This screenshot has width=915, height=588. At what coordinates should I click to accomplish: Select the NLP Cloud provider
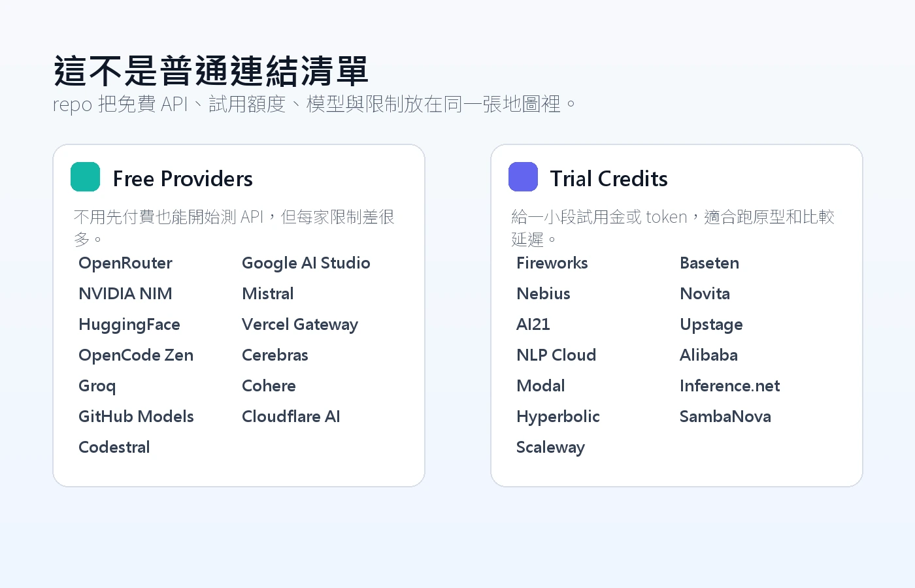[556, 355]
